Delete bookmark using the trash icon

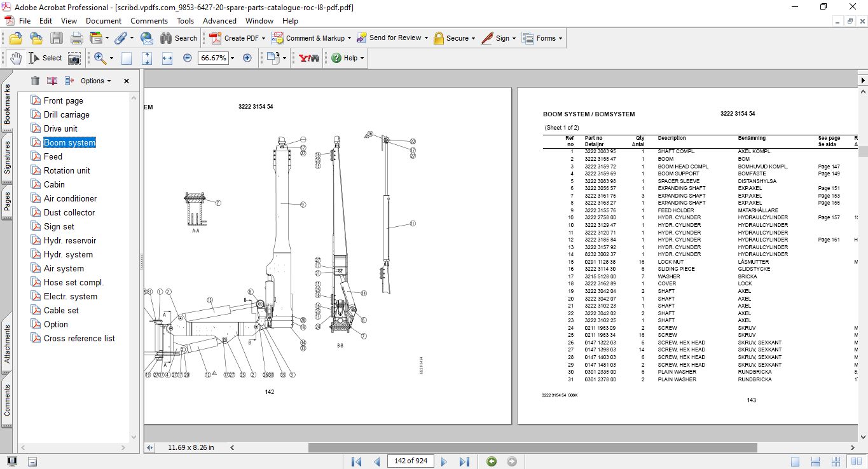click(35, 81)
